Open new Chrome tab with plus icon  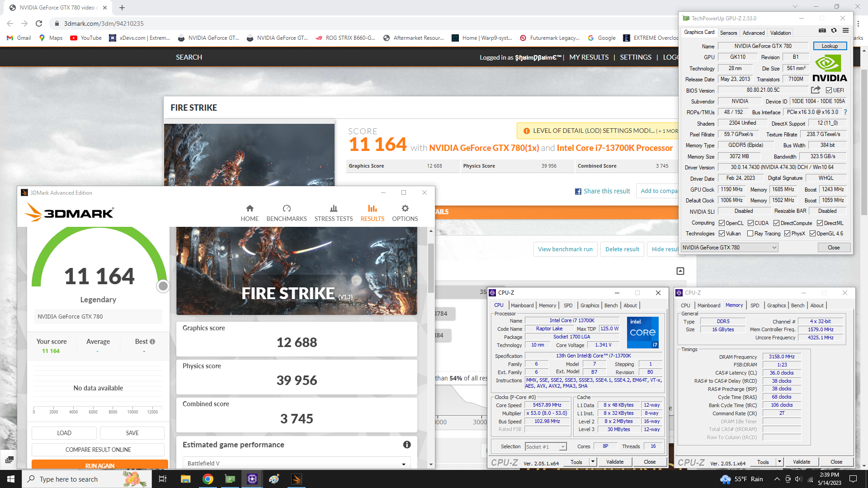tap(122, 8)
